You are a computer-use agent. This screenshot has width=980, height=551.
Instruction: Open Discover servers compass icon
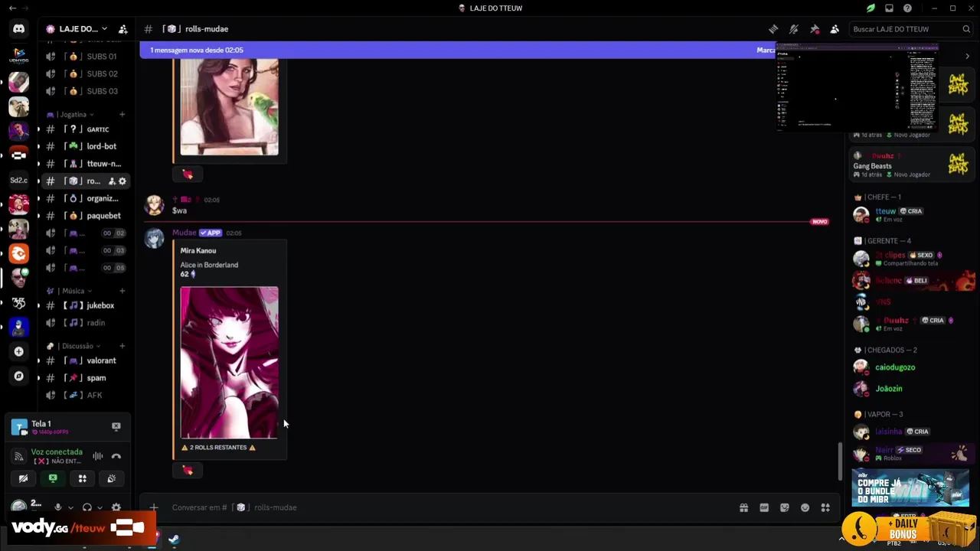(19, 377)
